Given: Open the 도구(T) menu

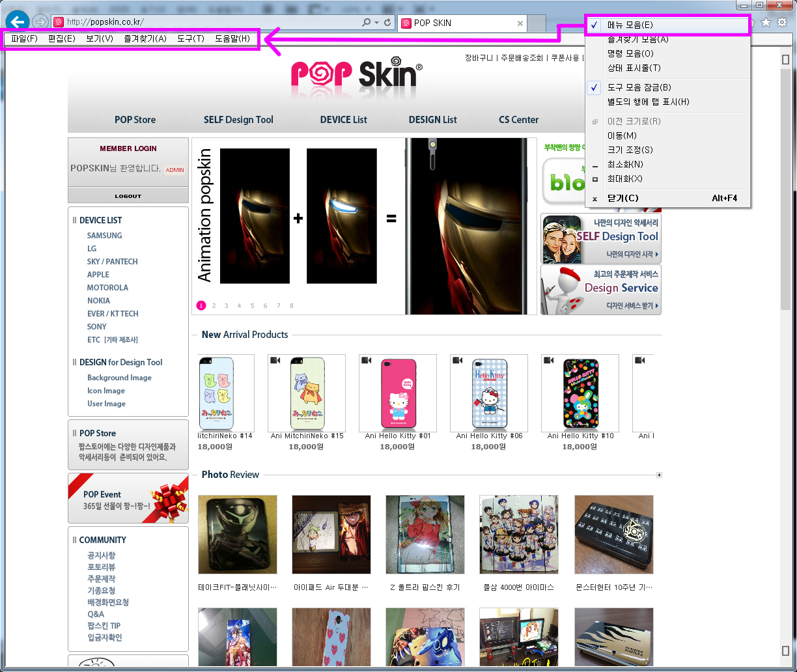Looking at the screenshot, I should (190, 38).
